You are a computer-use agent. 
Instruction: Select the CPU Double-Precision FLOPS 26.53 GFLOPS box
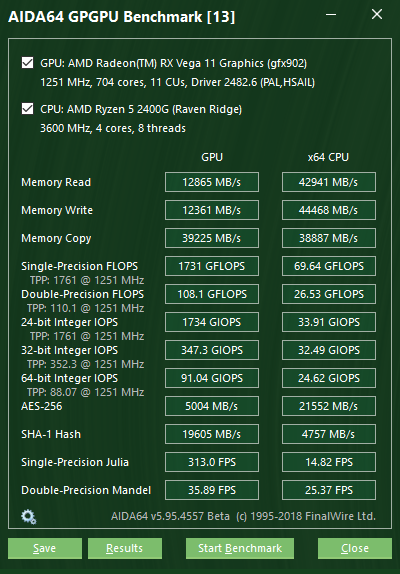pyautogui.click(x=329, y=294)
